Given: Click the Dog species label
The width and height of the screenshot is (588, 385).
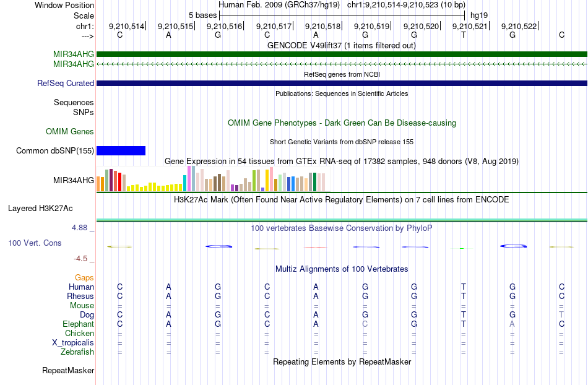Looking at the screenshot, I should click(x=87, y=315).
